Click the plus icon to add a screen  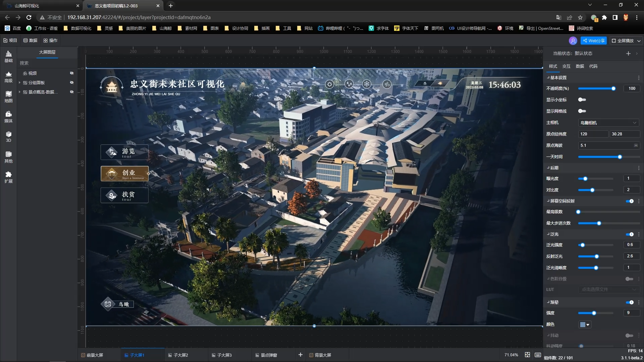[x=300, y=355]
